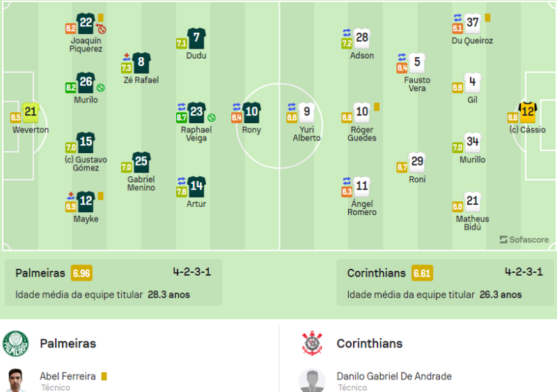
Task: Click the substitution icon beside Zé Rafael
Action: 127,57
